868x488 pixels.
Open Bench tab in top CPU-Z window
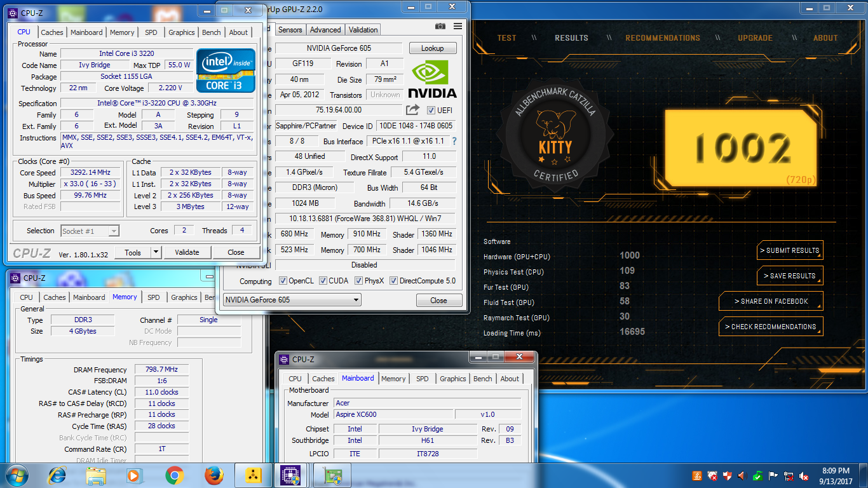click(212, 32)
